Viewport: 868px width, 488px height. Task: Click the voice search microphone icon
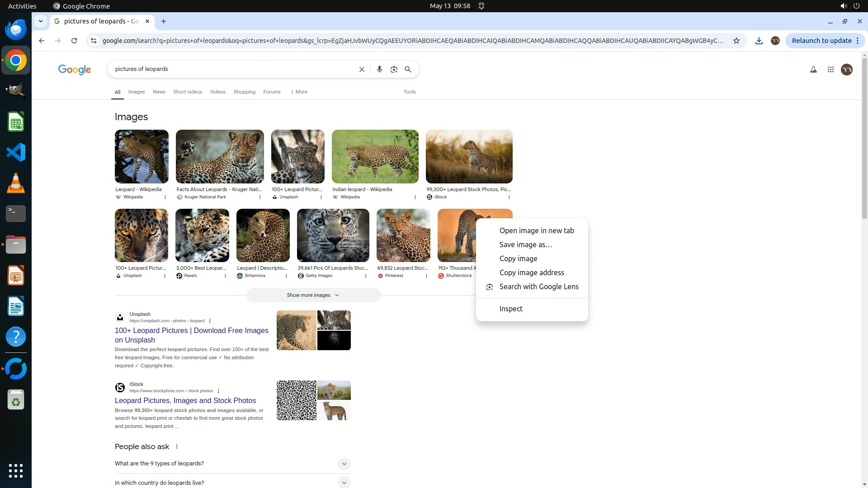[x=379, y=69]
